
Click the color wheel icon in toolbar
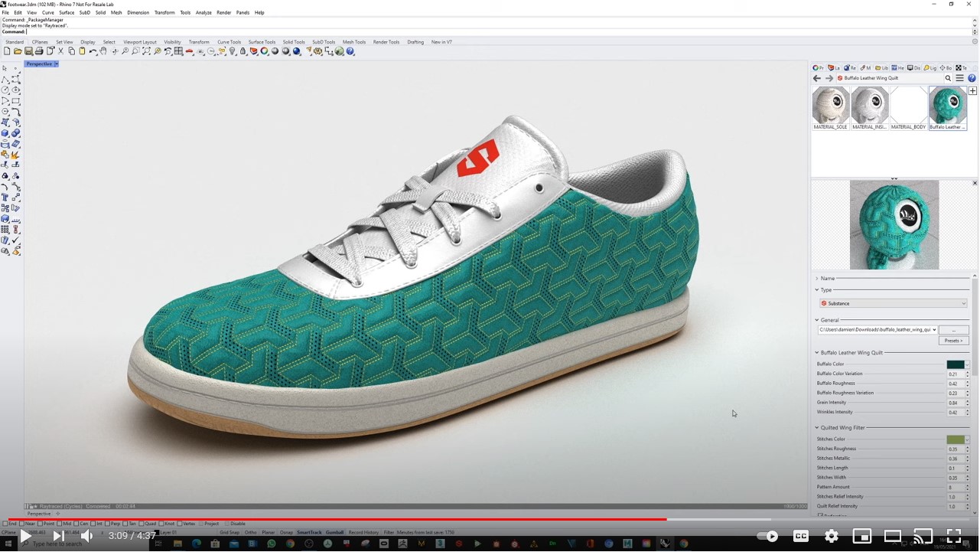click(x=264, y=51)
